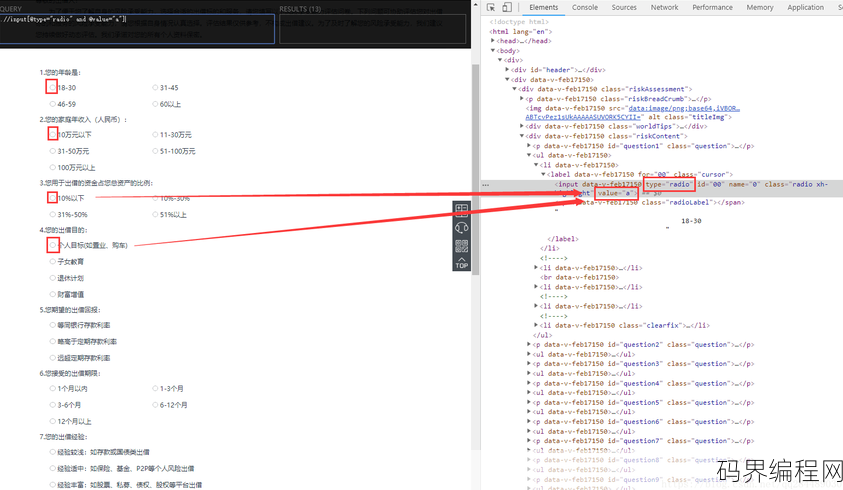Screen dimensions: 843x490
Task: Pick the 6-12个月 lending term option
Action: [155, 404]
